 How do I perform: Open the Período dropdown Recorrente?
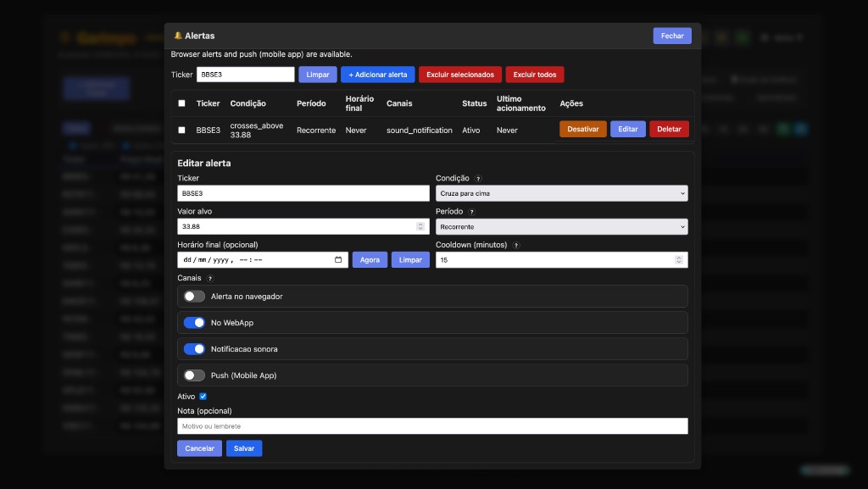561,226
